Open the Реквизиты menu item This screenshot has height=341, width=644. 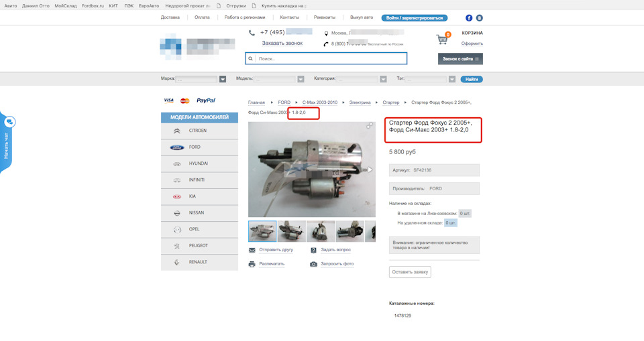[325, 17]
